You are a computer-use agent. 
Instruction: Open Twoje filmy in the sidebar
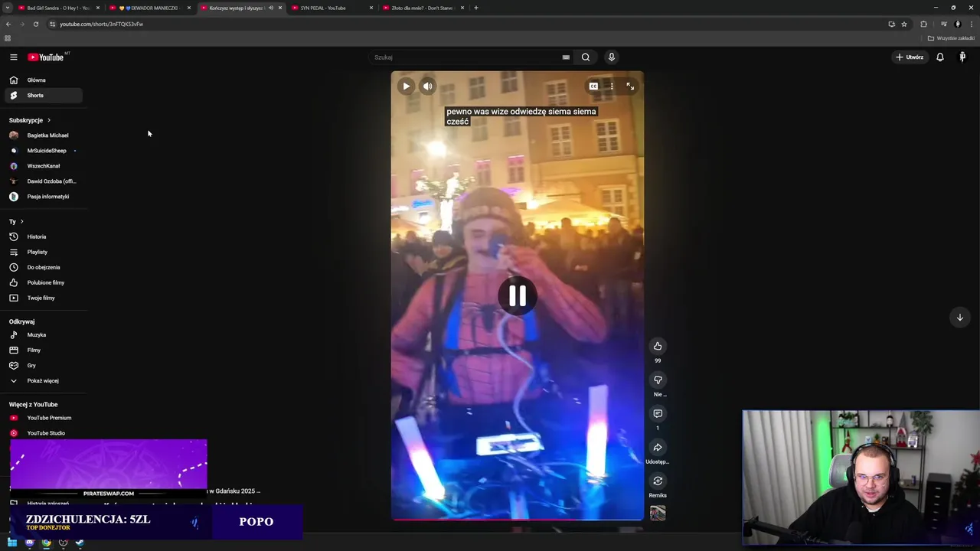click(x=43, y=298)
